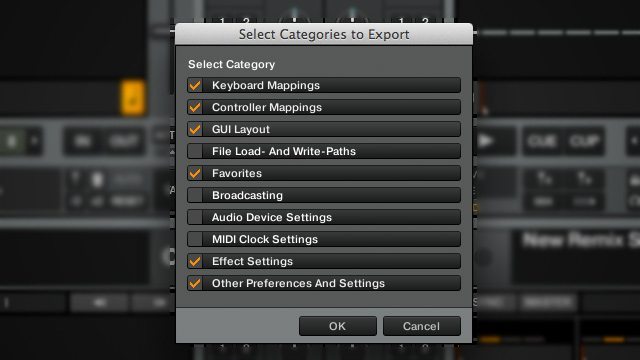Check the Broadcasting category checkbox
640x360 pixels.
coord(195,196)
